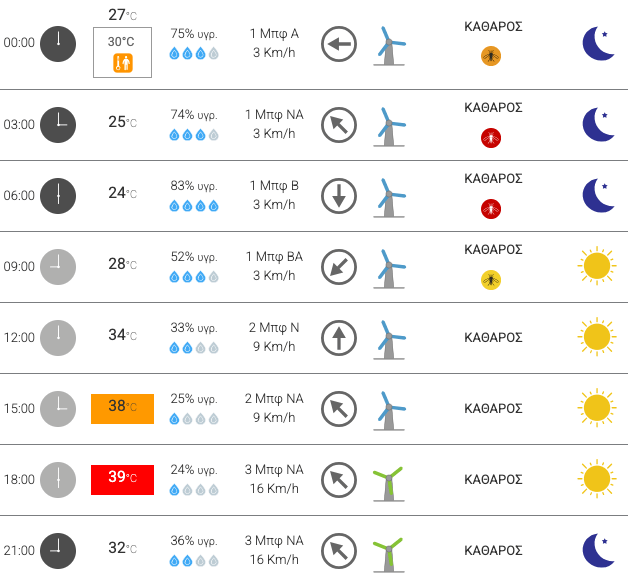
Task: Click the orange 38°C temperature box
Action: coord(123,409)
